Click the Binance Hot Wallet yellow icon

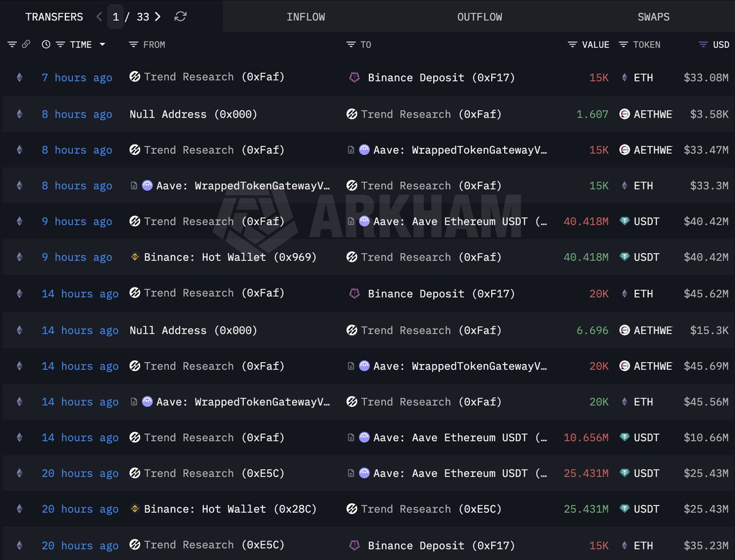click(136, 257)
